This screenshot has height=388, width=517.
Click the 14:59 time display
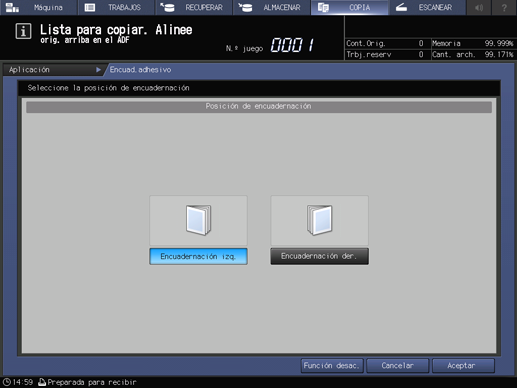[x=23, y=382]
